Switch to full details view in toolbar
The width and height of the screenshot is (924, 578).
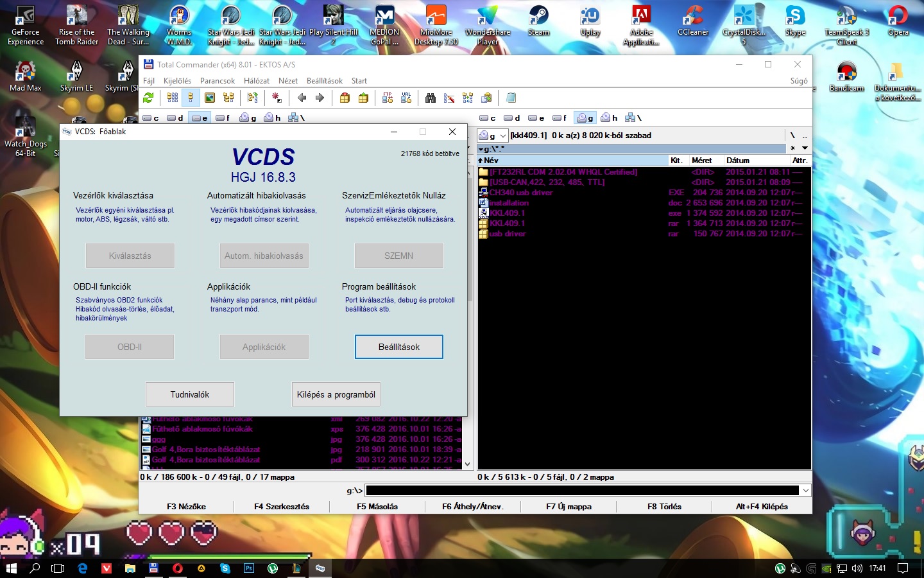pos(191,98)
